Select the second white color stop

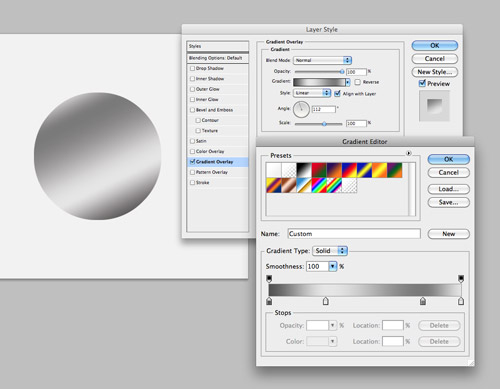coord(326,301)
